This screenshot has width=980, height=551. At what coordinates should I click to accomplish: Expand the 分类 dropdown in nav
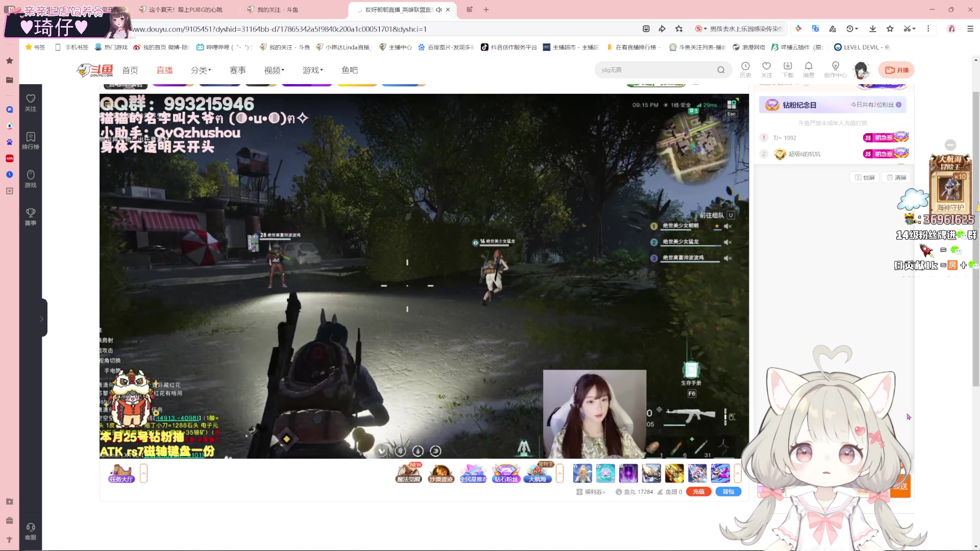click(201, 70)
